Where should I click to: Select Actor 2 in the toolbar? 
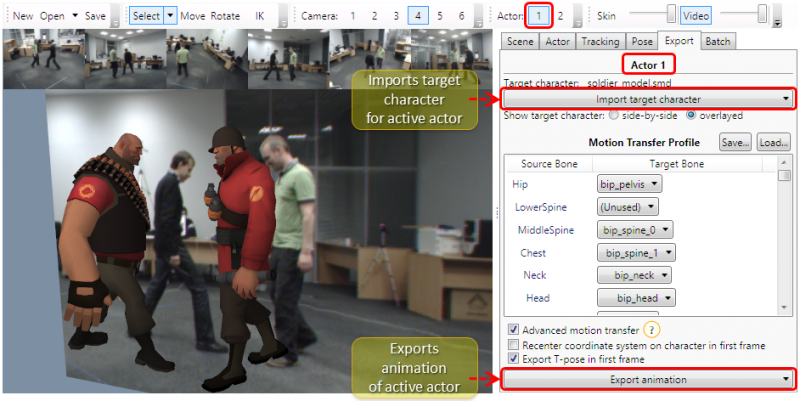560,16
